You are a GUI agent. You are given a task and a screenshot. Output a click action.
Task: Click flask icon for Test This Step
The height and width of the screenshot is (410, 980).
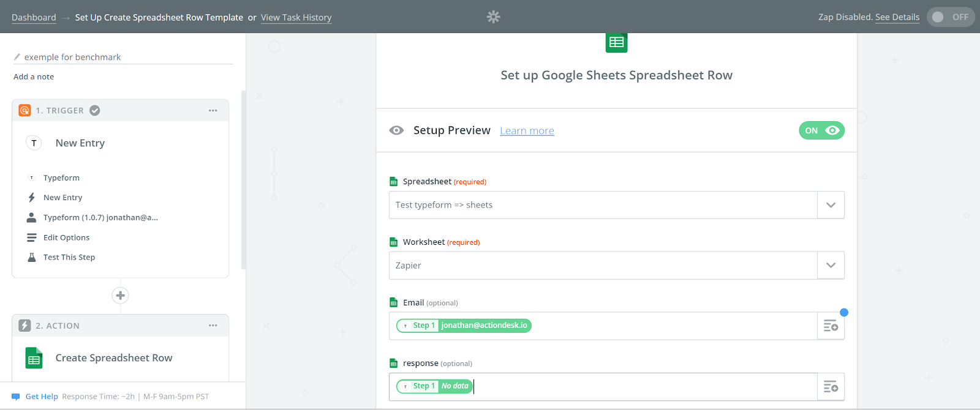[x=31, y=258]
